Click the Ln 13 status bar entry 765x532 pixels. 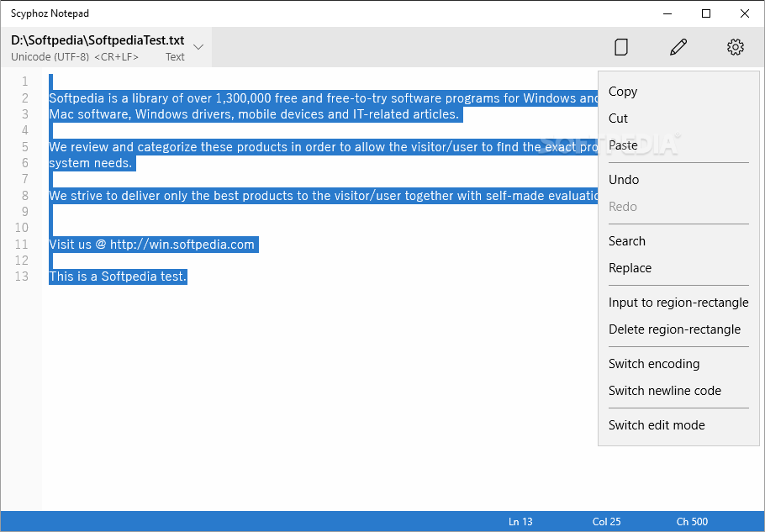tap(520, 522)
